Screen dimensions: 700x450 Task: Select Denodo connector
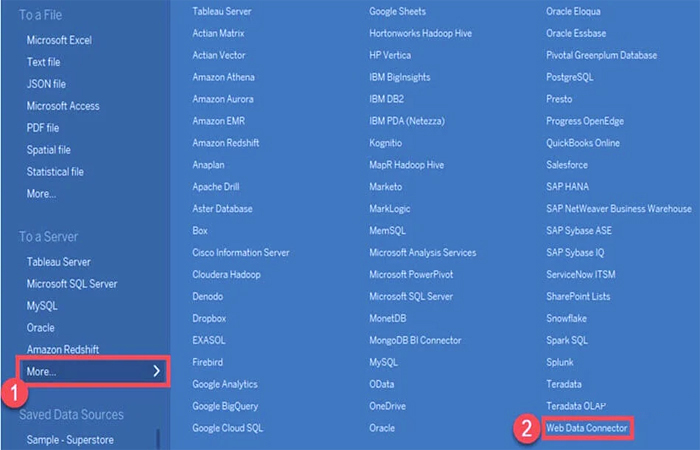click(x=208, y=296)
